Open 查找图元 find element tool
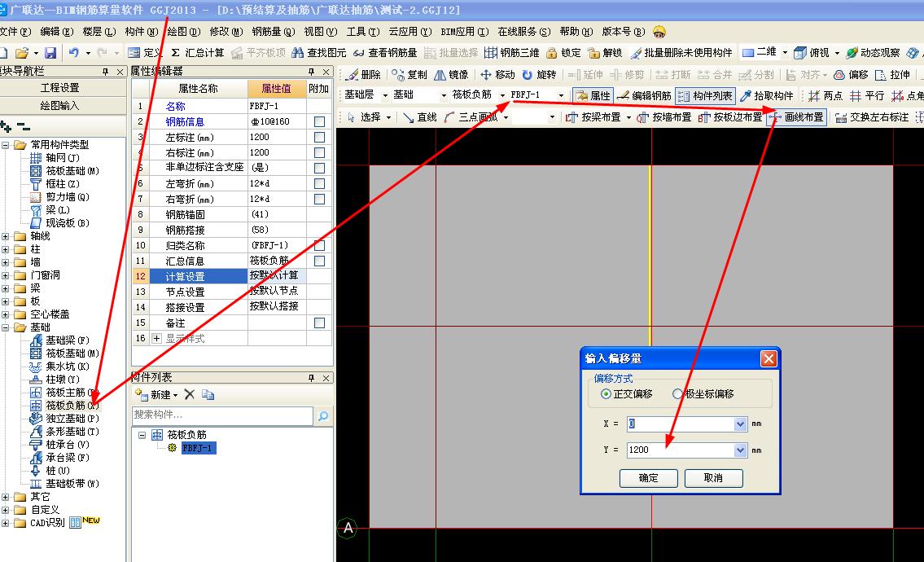This screenshot has height=562, width=924. point(319,52)
